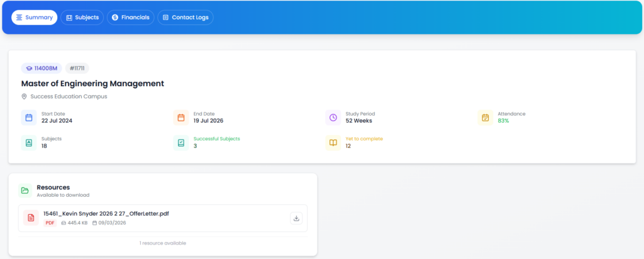Image resolution: width=644 pixels, height=259 pixels.
Task: Click the Start Date calendar icon
Action: pyautogui.click(x=28, y=118)
